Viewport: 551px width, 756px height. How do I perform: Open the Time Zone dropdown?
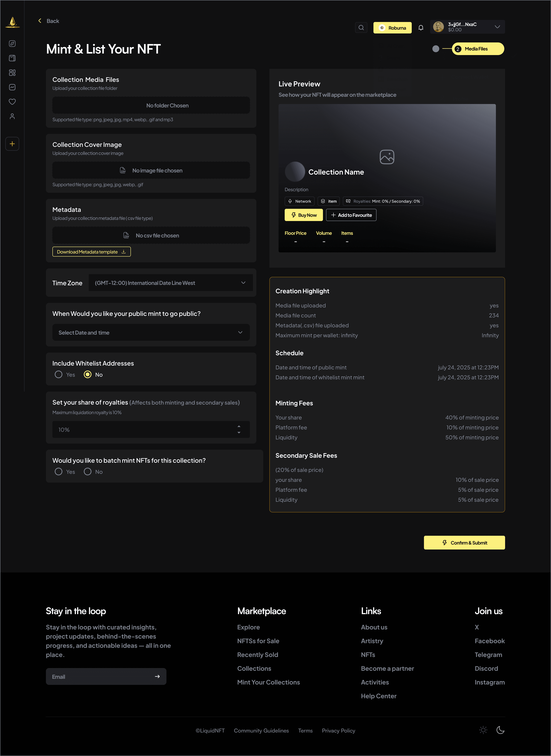tap(171, 283)
